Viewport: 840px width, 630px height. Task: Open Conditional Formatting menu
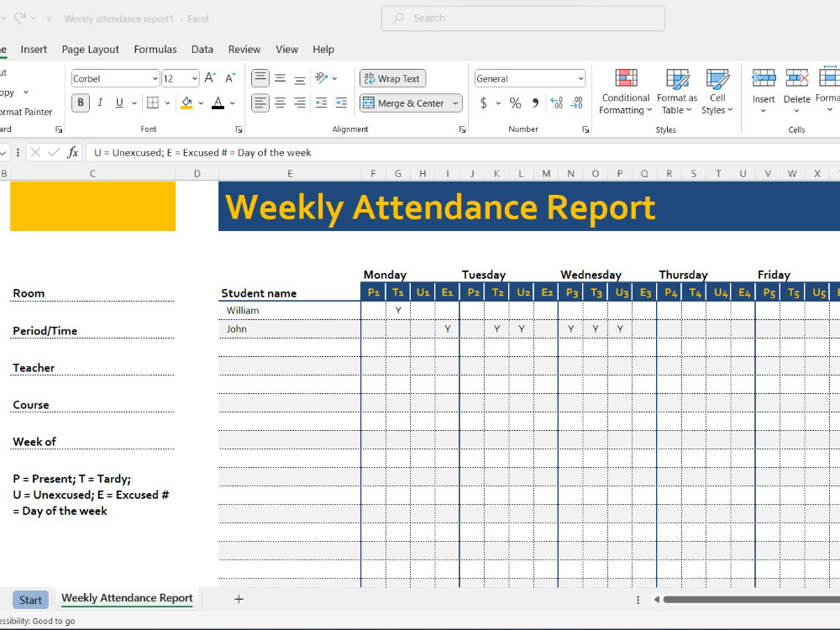tap(625, 92)
